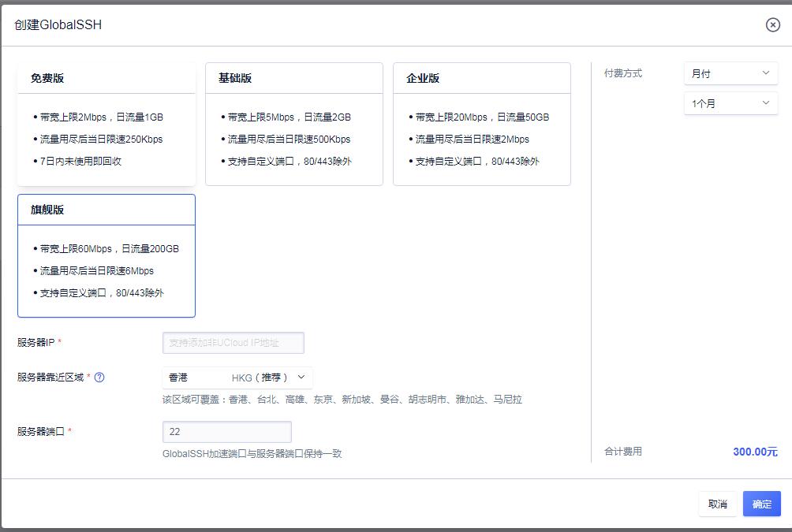Click the 服务器端口 label
Viewport: 792px width, 532px height.
[41, 432]
